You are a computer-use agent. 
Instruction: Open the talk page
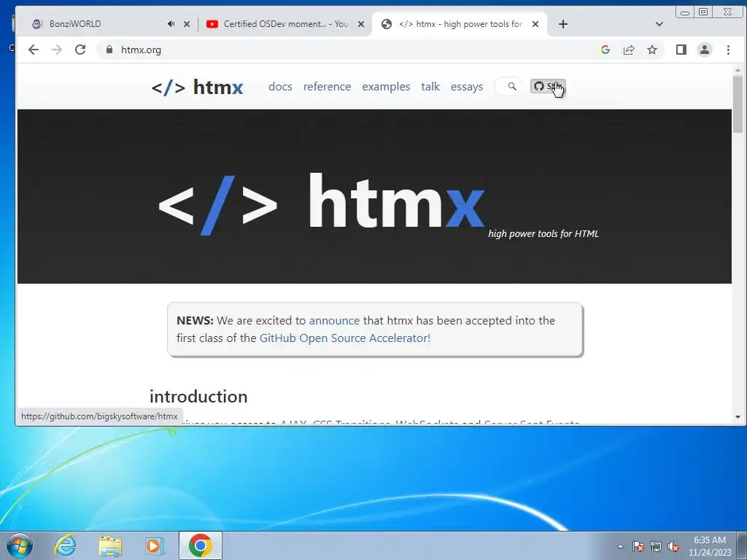tap(430, 87)
